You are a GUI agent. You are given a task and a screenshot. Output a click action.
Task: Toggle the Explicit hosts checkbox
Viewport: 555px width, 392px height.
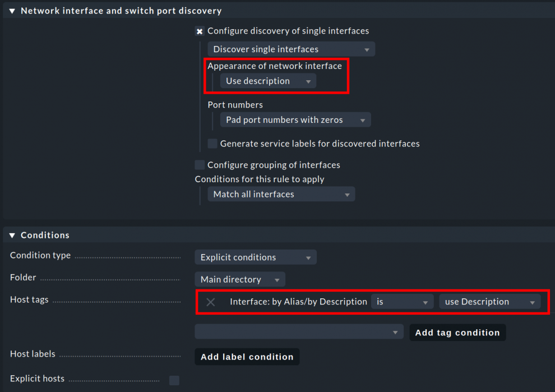pos(174,380)
